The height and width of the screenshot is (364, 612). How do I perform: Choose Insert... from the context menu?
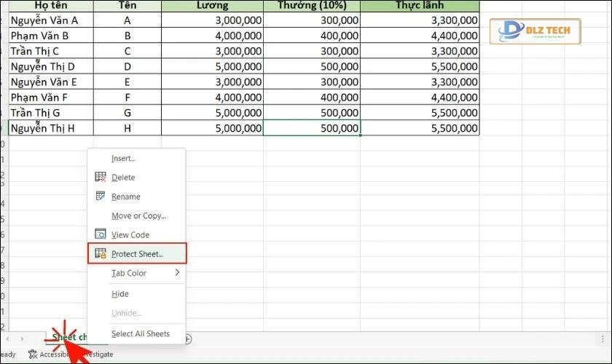(x=123, y=158)
